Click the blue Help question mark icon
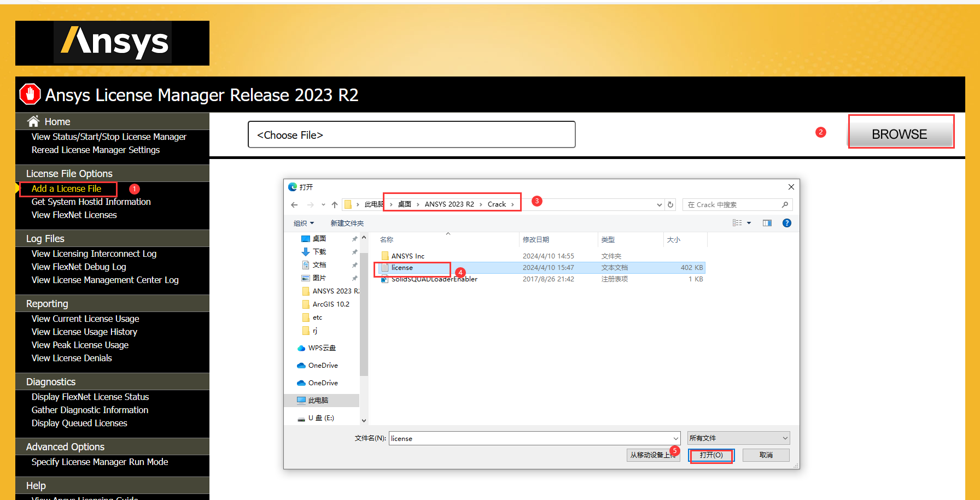 coord(786,223)
